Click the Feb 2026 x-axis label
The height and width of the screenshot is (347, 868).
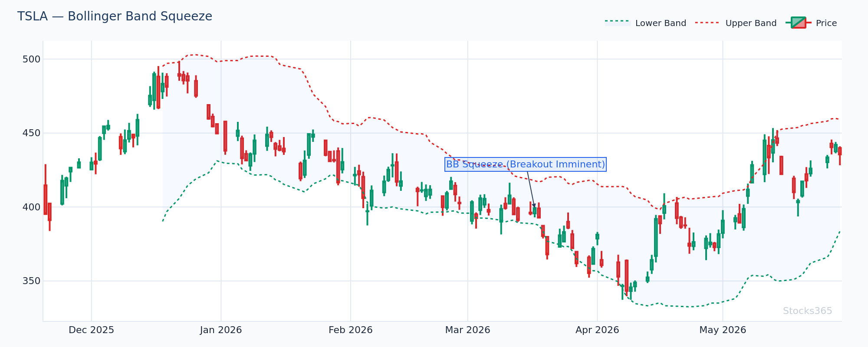[x=351, y=330]
